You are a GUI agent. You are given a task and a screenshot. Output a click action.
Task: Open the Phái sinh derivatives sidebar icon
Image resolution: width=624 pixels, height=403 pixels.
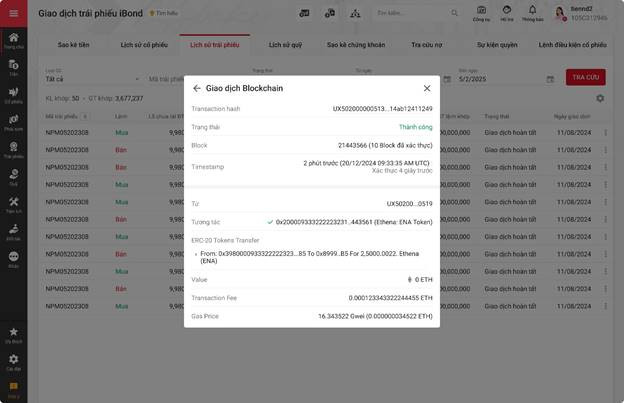click(14, 123)
